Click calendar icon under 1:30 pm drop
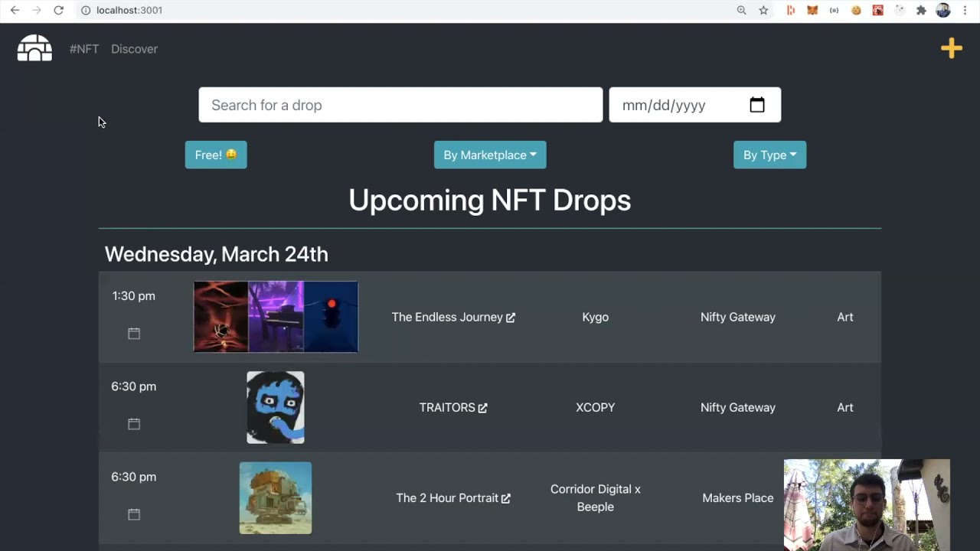The image size is (980, 551). (134, 333)
